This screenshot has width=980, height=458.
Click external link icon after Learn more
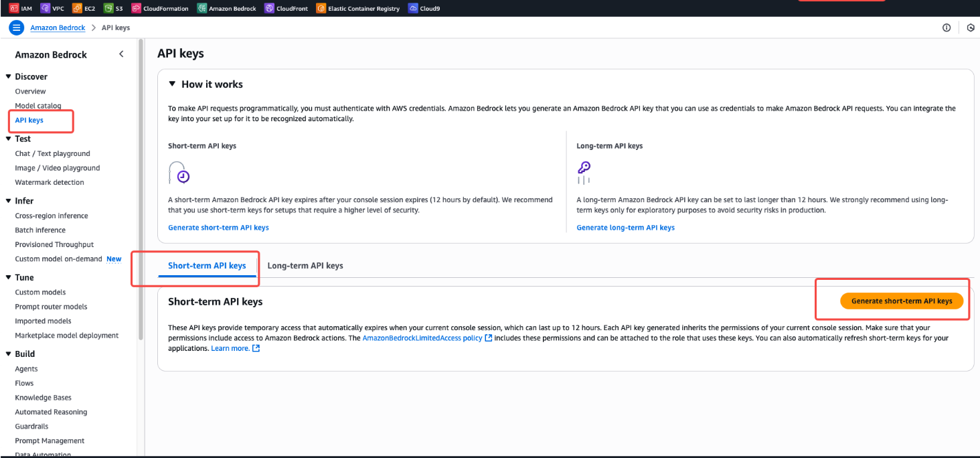tap(256, 348)
